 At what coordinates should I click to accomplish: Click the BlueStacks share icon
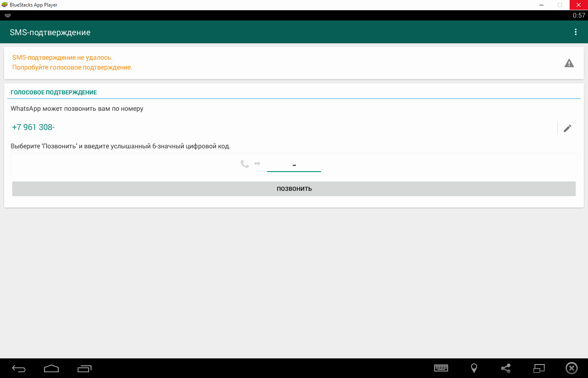point(506,368)
